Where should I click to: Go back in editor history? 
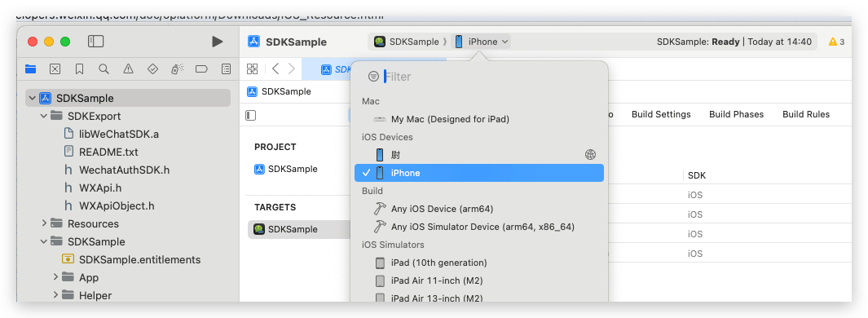click(275, 68)
